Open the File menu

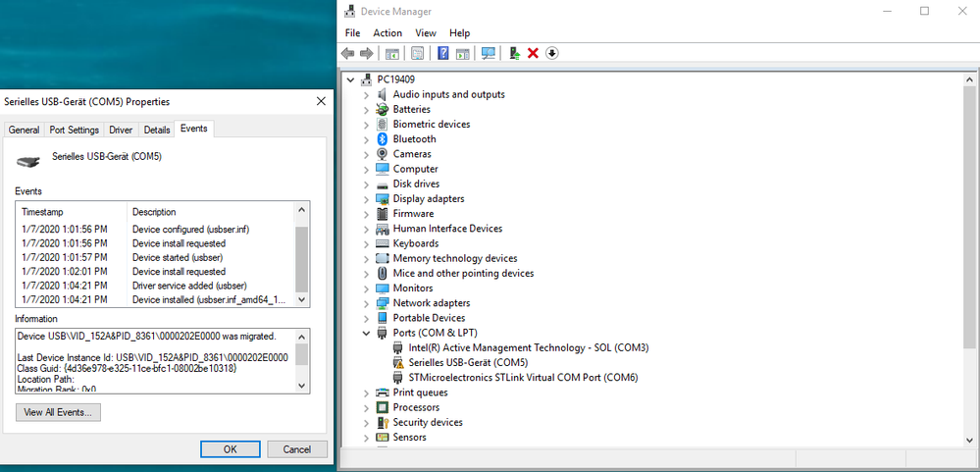tap(352, 33)
